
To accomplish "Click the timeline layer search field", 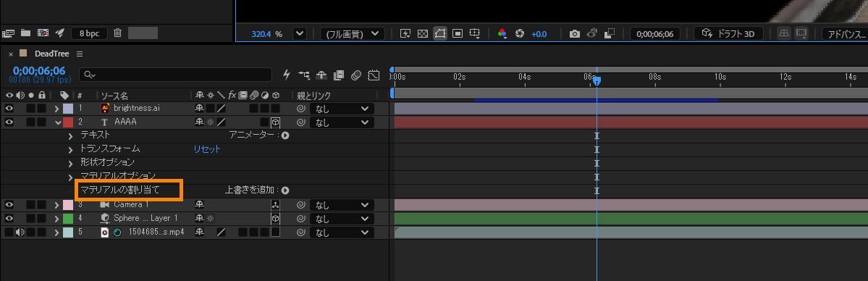I will coord(175,75).
